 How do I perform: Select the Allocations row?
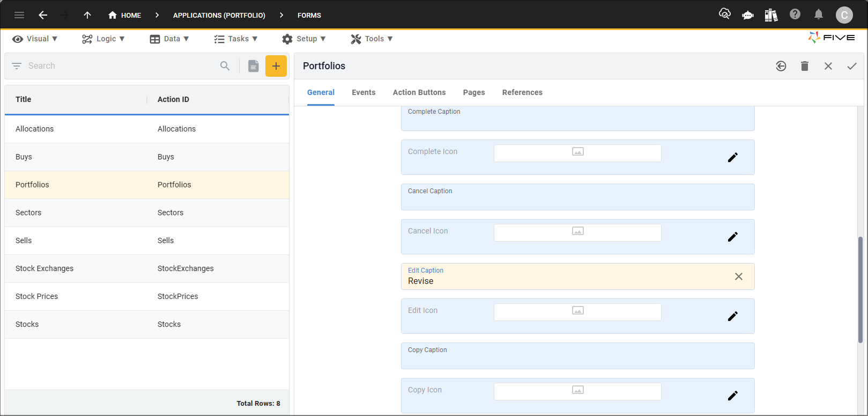(x=147, y=129)
